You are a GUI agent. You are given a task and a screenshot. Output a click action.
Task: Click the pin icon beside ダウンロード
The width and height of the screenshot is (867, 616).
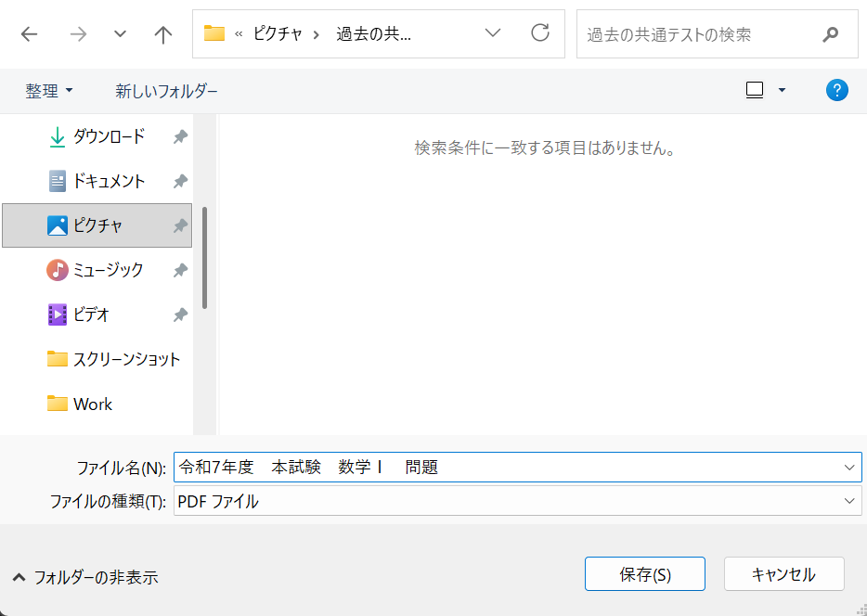tap(180, 136)
